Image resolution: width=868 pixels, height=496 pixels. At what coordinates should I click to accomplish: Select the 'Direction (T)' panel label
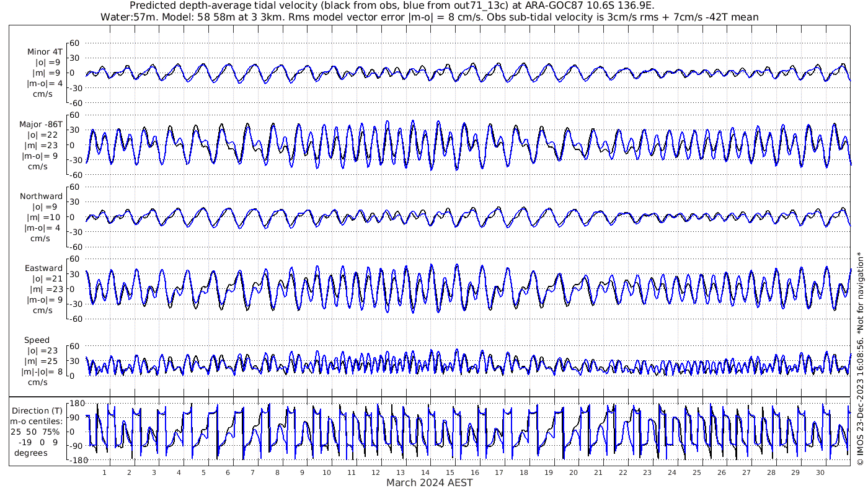tap(38, 410)
